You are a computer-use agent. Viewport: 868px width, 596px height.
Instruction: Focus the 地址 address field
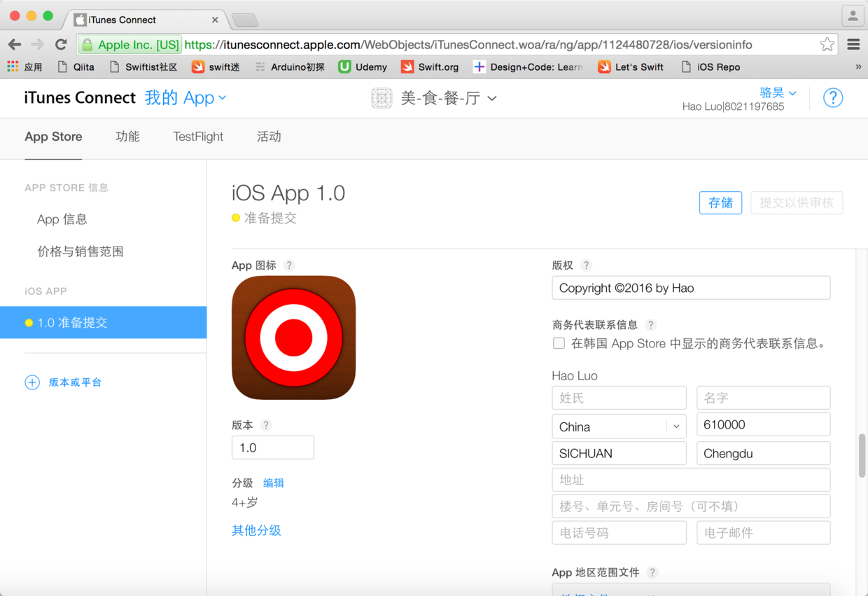point(691,480)
